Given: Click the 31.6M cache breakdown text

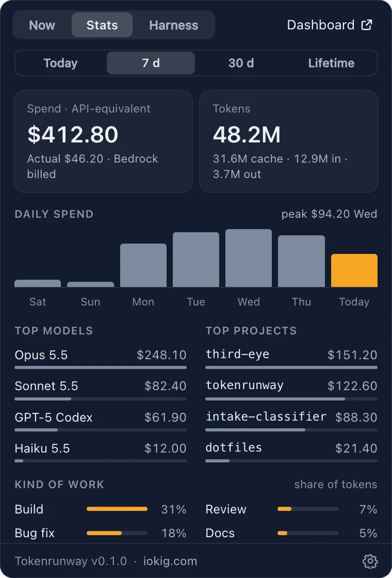Looking at the screenshot, I should pyautogui.click(x=280, y=166).
